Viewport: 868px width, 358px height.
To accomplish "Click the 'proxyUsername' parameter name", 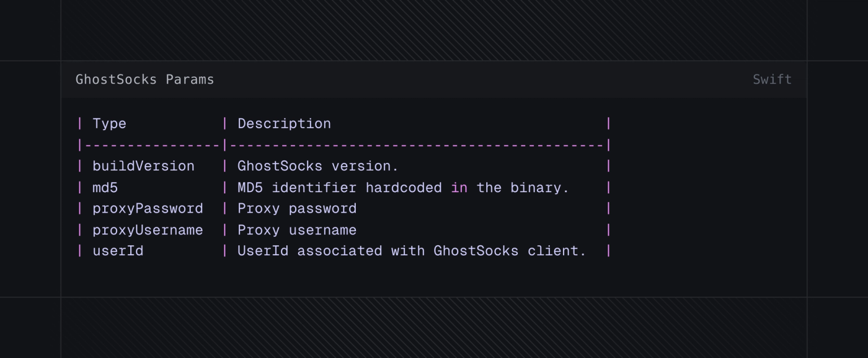I will point(148,230).
